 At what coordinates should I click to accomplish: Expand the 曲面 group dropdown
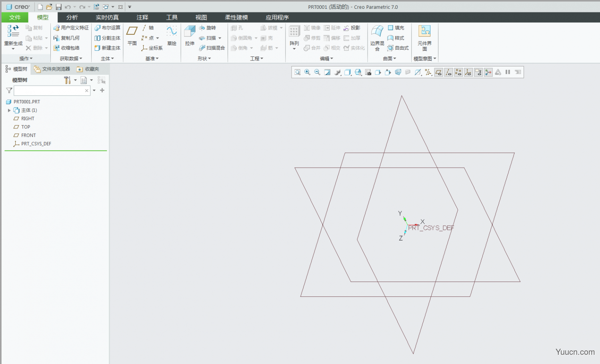point(390,58)
